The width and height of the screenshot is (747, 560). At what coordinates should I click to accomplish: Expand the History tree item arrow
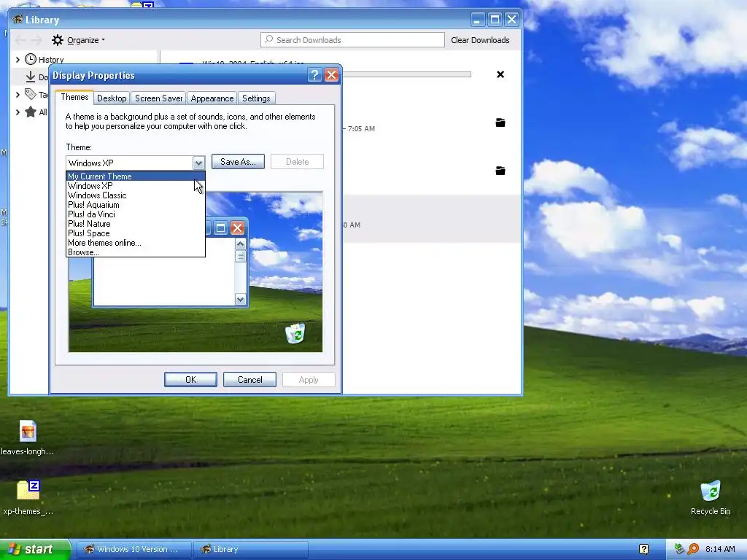[x=18, y=60]
